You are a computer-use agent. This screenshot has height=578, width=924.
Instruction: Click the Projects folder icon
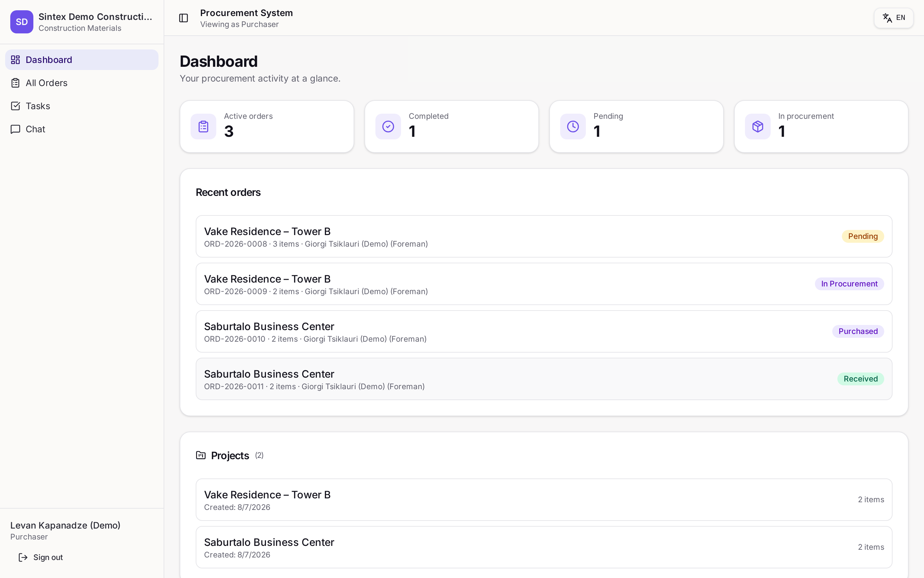point(201,455)
